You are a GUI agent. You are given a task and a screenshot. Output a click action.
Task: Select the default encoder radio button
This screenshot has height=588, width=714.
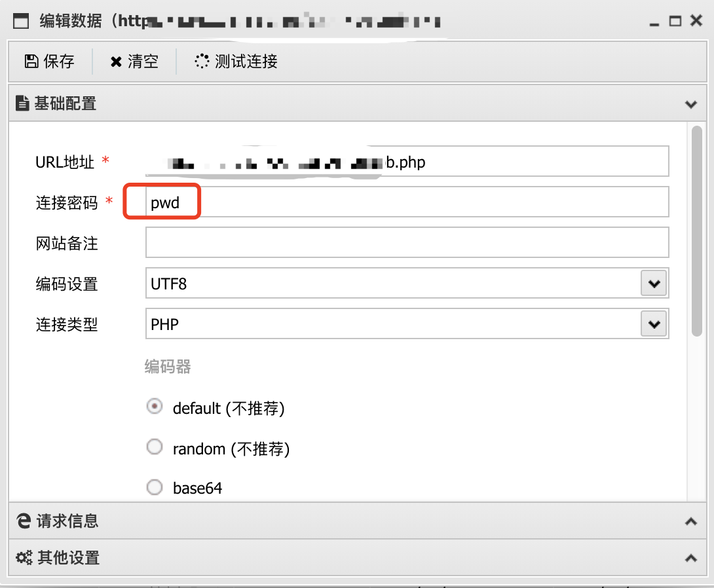[155, 407]
